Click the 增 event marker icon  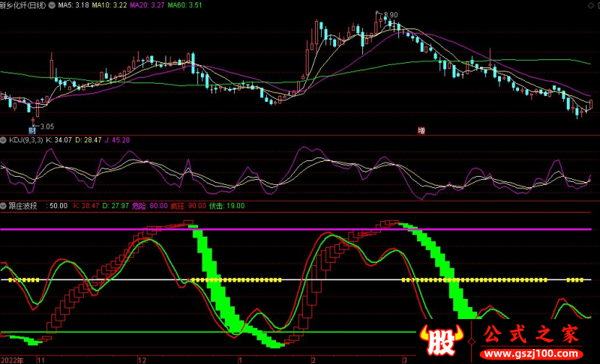point(421,130)
